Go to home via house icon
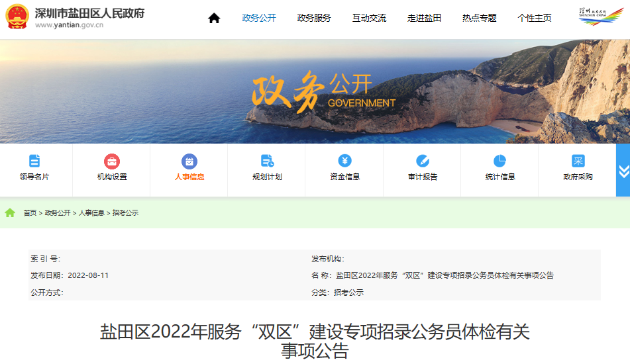 point(214,18)
